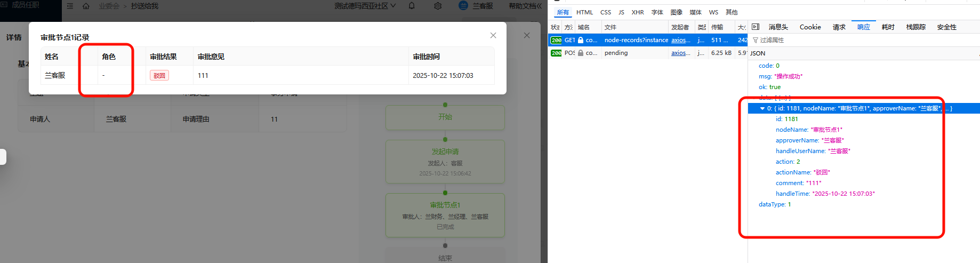
Task: Click the 发起申请 flow node
Action: [x=445, y=162]
